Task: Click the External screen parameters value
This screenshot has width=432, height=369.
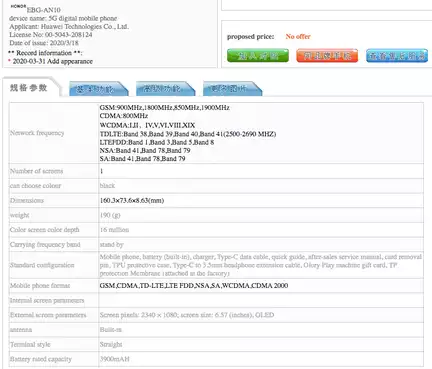Action: click(x=187, y=315)
